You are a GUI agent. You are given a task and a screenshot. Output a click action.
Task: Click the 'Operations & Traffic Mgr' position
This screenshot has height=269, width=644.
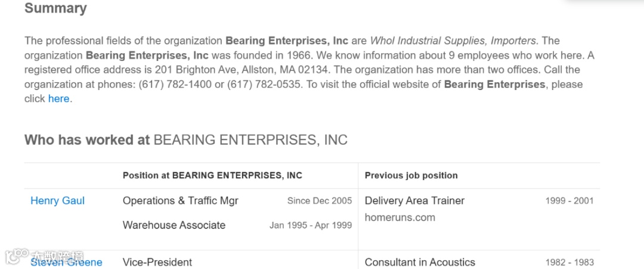[x=180, y=201]
